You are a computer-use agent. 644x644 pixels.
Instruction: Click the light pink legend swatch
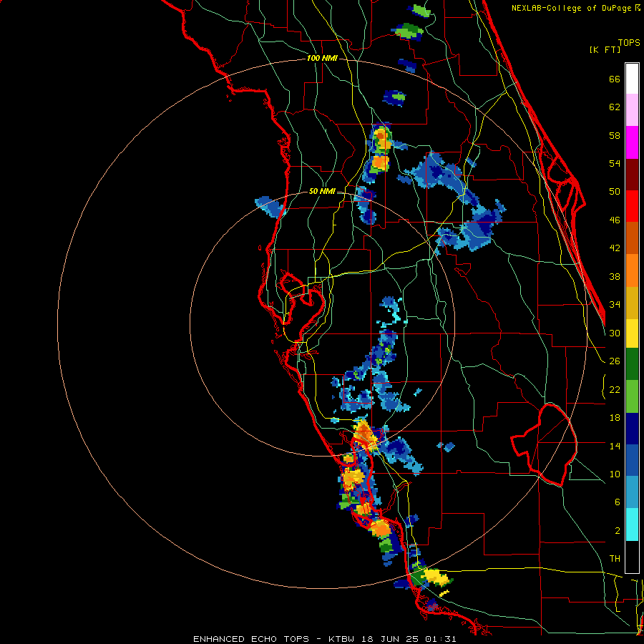tap(632, 110)
